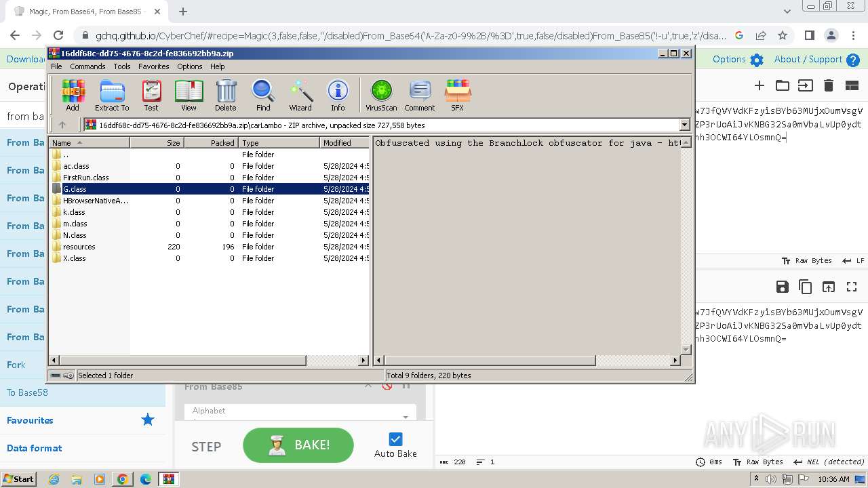This screenshot has width=868, height=488.
Task: Expand the archive path dropdown
Action: [x=684, y=125]
